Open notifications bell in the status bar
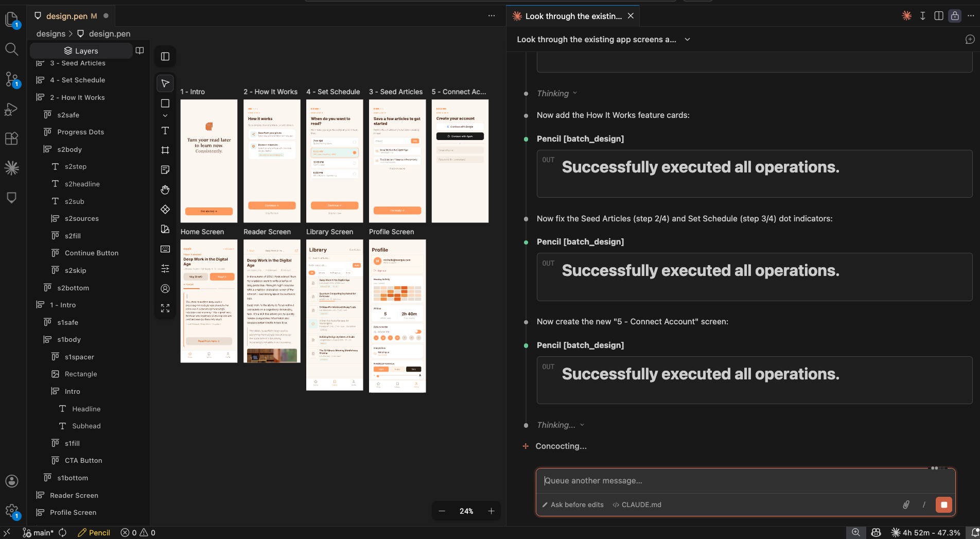Screen dimensions: 980x539 click(x=975, y=533)
